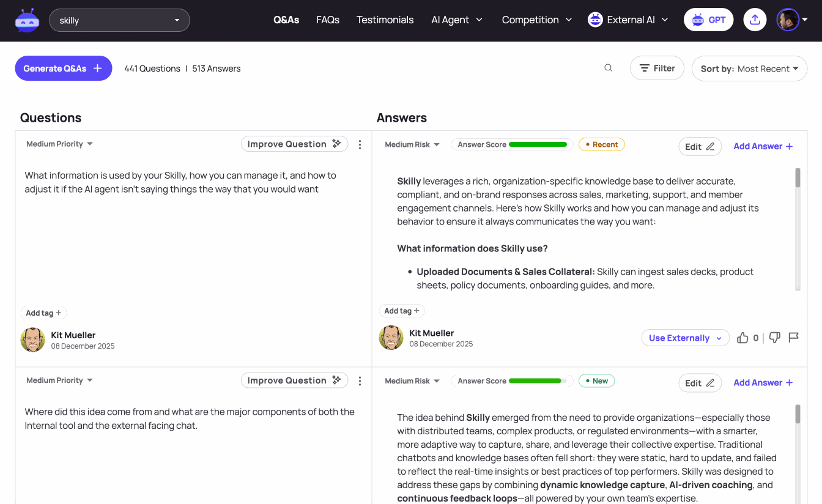Viewport: 822px width, 504px height.
Task: Click the robot logo icon in header
Action: (27, 20)
